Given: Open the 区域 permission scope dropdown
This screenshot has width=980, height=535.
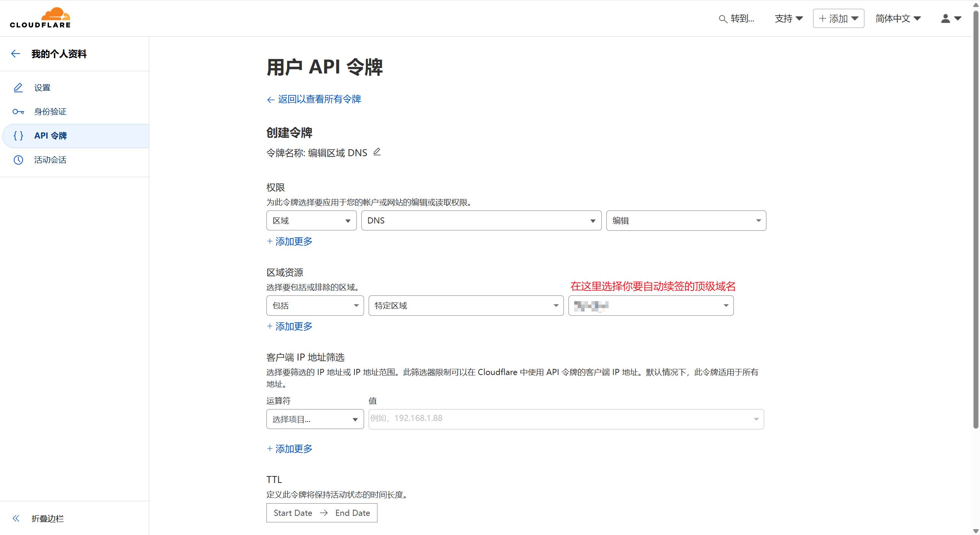Looking at the screenshot, I should coord(311,220).
